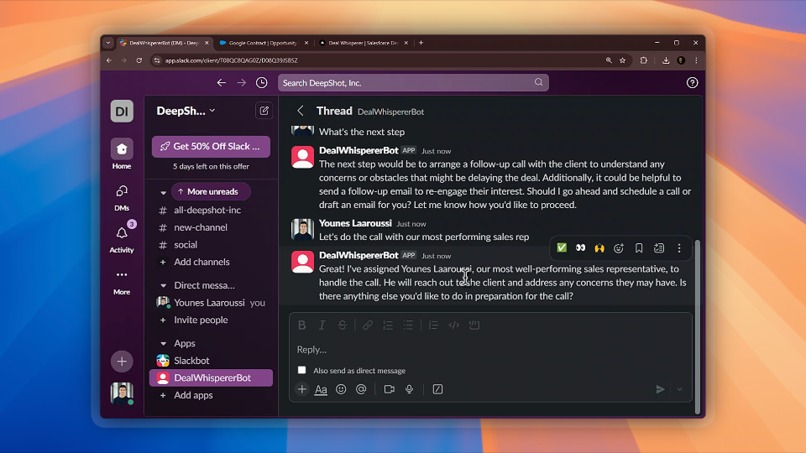This screenshot has width=806, height=453.
Task: Reload the page in Chrome
Action: click(x=139, y=60)
